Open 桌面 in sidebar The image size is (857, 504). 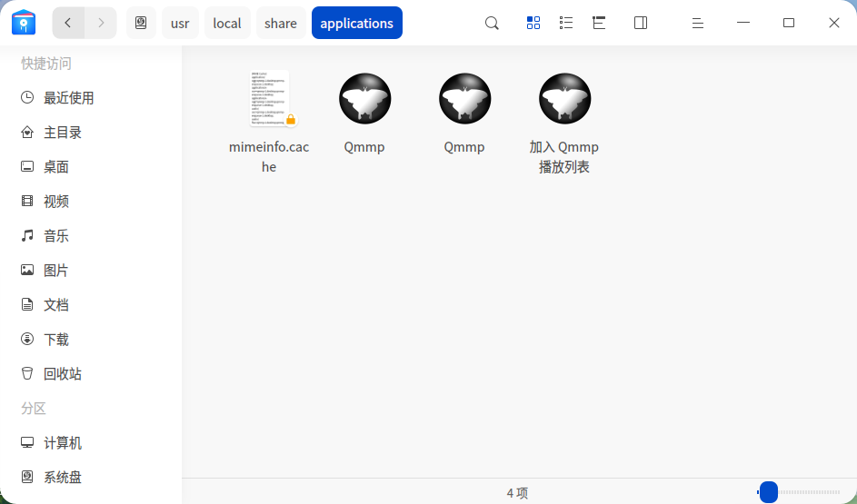pos(91,166)
